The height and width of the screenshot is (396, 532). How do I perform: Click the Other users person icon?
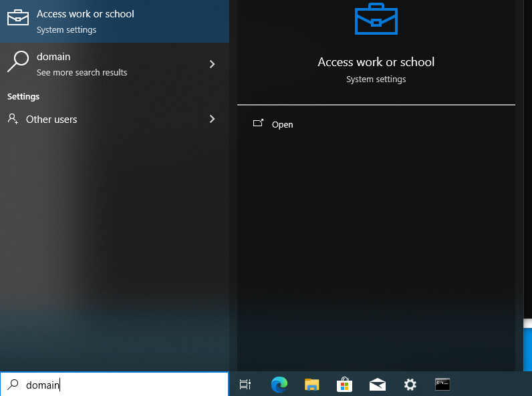(x=13, y=119)
